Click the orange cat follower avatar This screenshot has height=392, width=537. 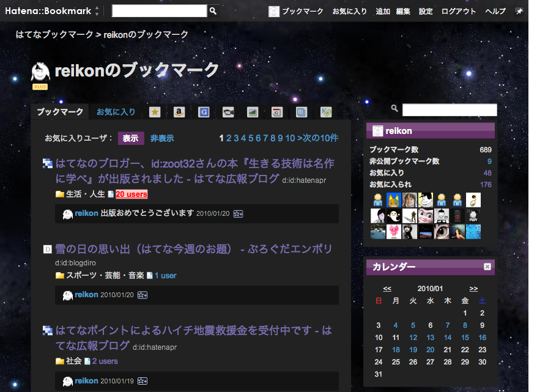tap(393, 200)
